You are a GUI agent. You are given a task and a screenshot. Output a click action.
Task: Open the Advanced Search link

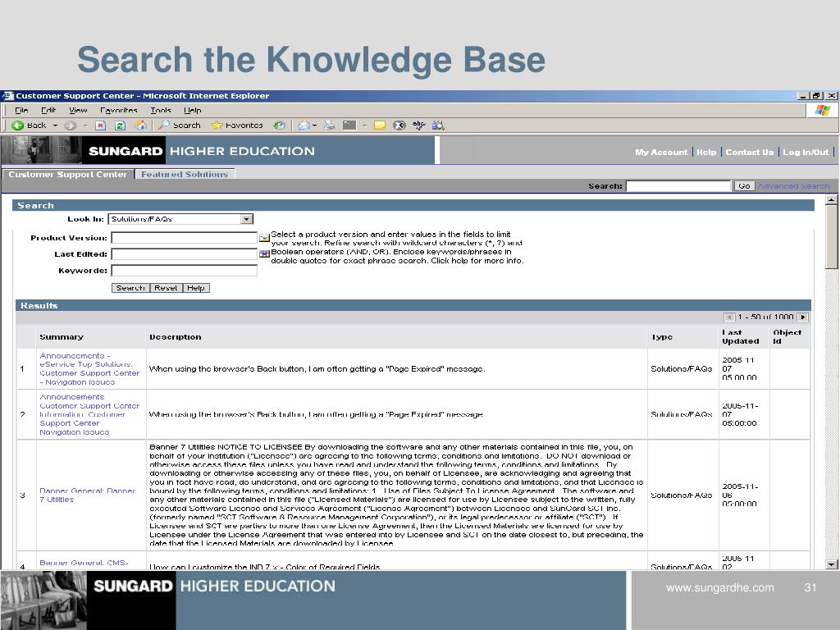(793, 186)
